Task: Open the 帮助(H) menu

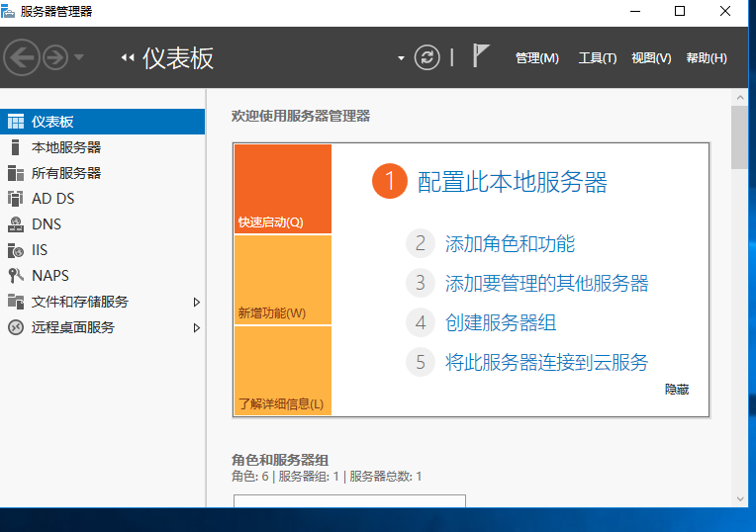Action: (x=707, y=58)
